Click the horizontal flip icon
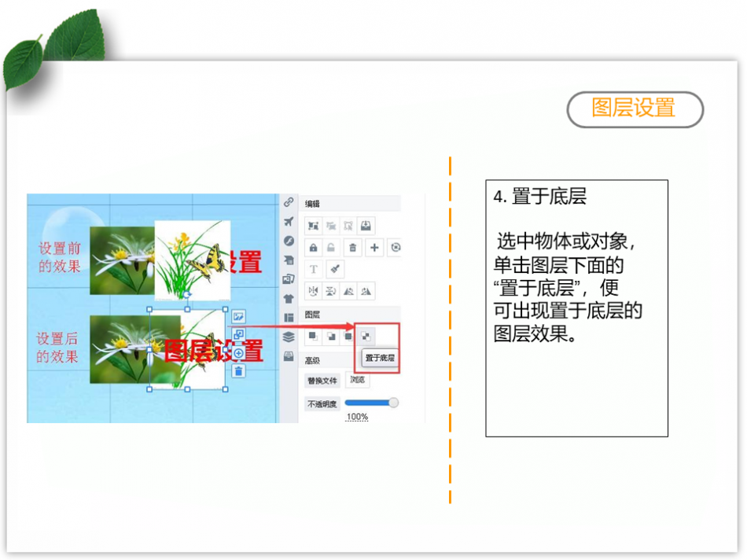This screenshot has width=747, height=560. [313, 291]
